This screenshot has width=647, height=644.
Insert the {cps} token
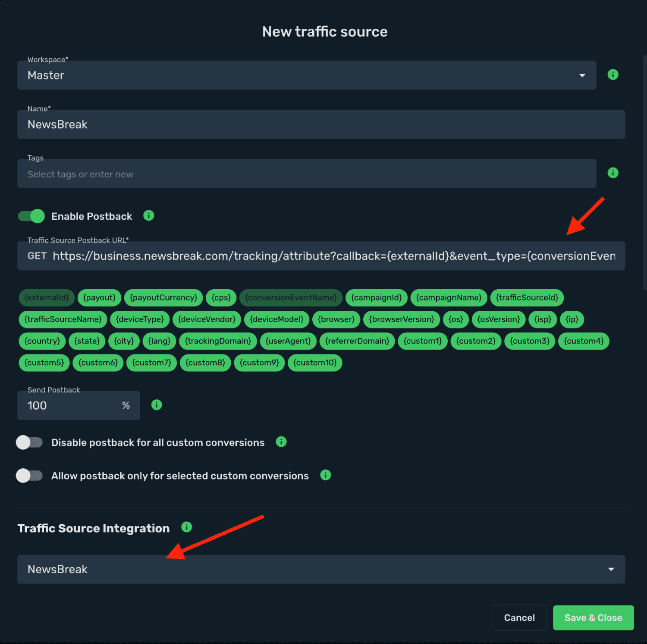click(x=221, y=298)
